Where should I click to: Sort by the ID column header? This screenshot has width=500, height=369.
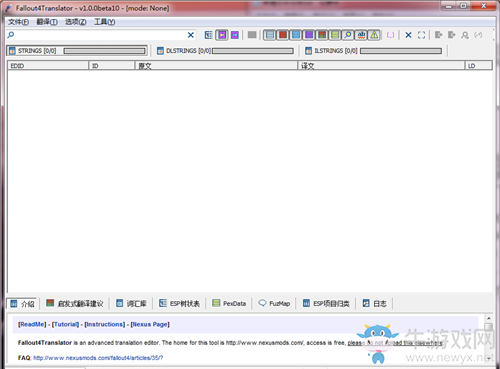112,66
